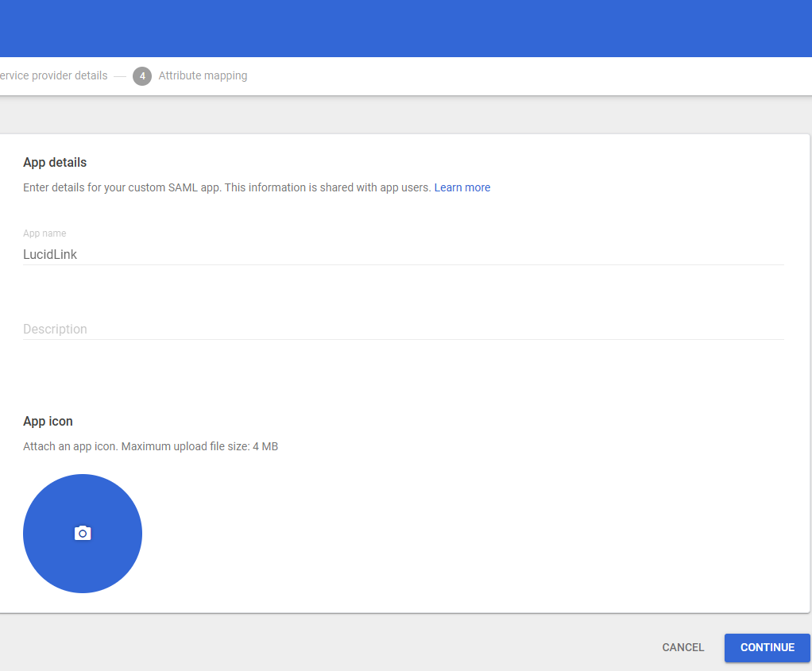Viewport: 812px width, 671px height.
Task: Click the CANCEL button
Action: coord(682,648)
